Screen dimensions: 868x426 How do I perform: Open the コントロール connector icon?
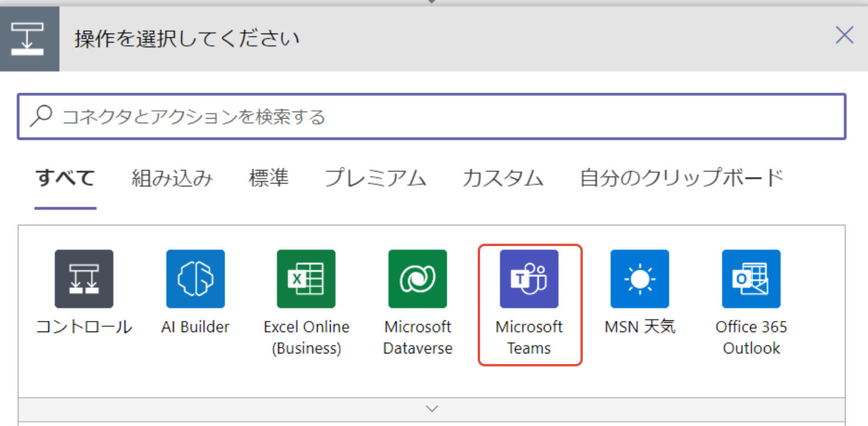84,278
